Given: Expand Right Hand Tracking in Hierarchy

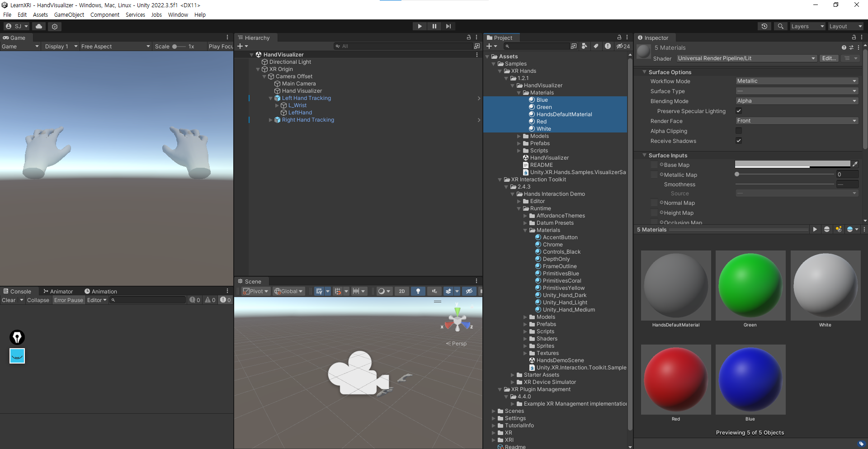Looking at the screenshot, I should pos(271,120).
